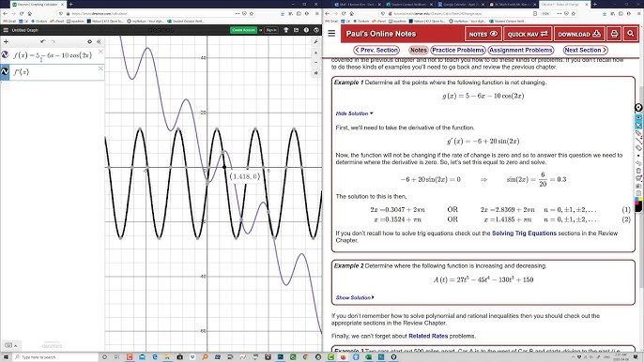
Task: Pick the color palette in annotation toolbar
Action: (638, 201)
